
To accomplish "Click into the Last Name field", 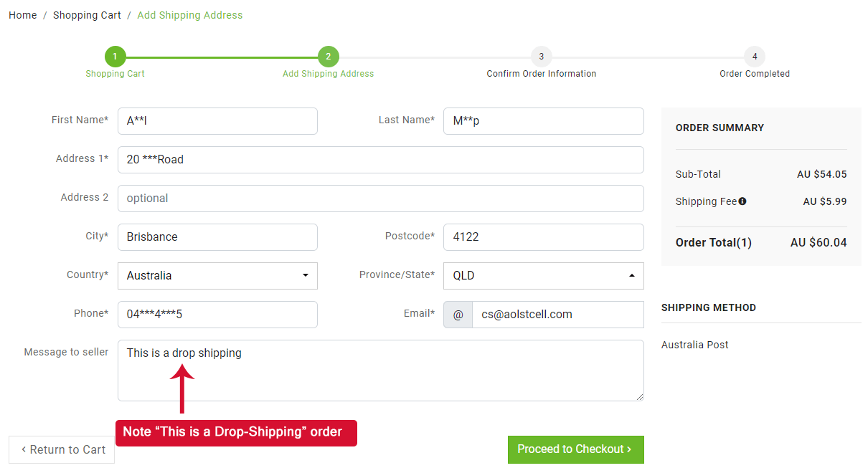I will pyautogui.click(x=543, y=121).
